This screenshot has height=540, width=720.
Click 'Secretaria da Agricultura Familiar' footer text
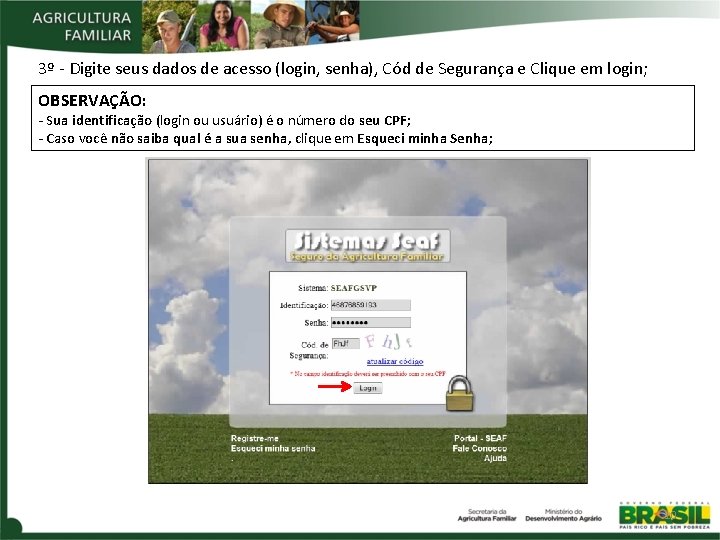click(487, 515)
